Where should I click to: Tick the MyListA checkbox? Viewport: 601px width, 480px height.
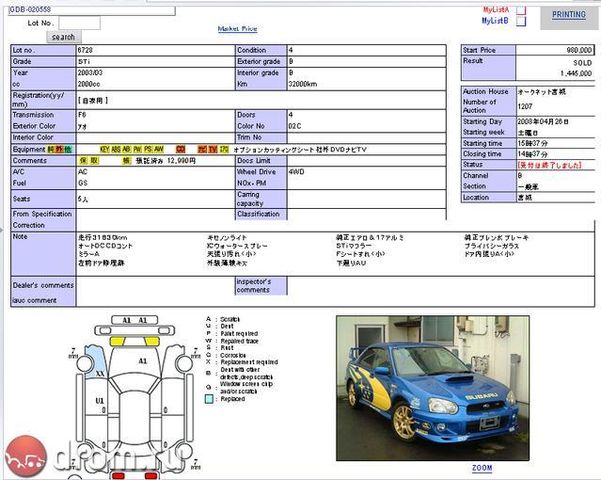(521, 10)
